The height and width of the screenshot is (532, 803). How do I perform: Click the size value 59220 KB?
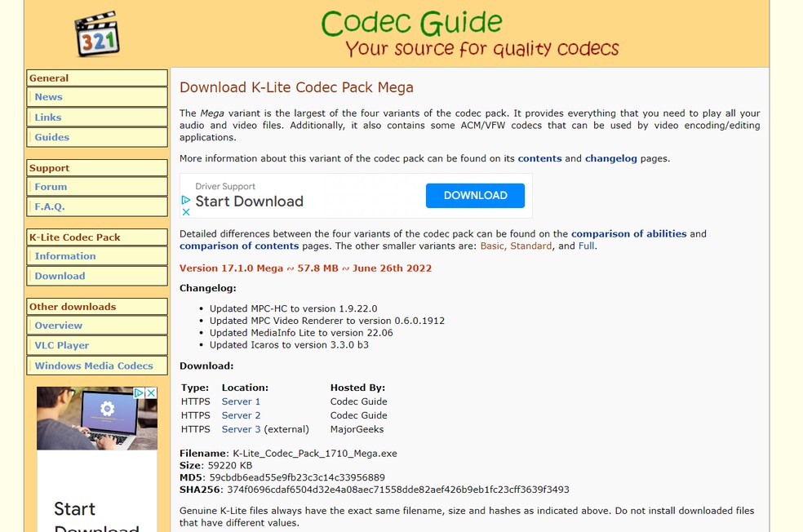click(230, 466)
